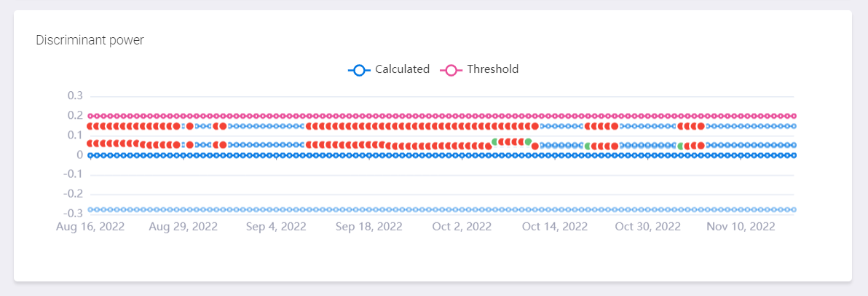Hide the Threshold series via legend label
Image resolution: width=868 pixels, height=296 pixels.
(x=492, y=69)
